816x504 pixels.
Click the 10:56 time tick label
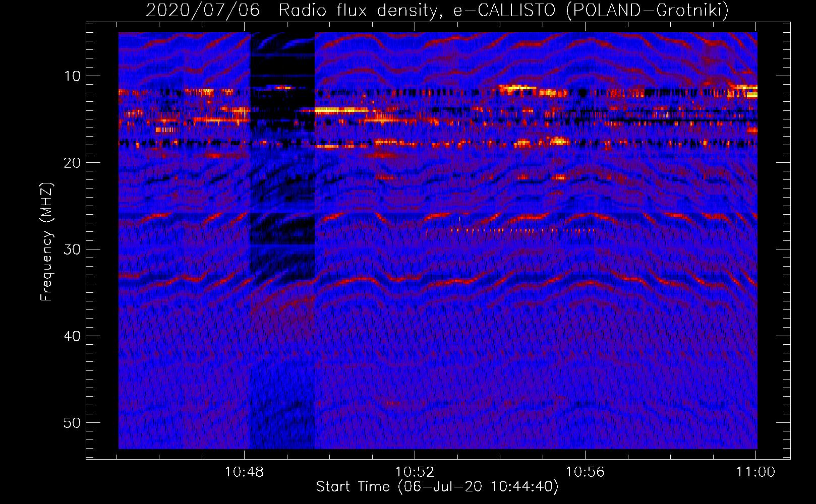tap(585, 472)
